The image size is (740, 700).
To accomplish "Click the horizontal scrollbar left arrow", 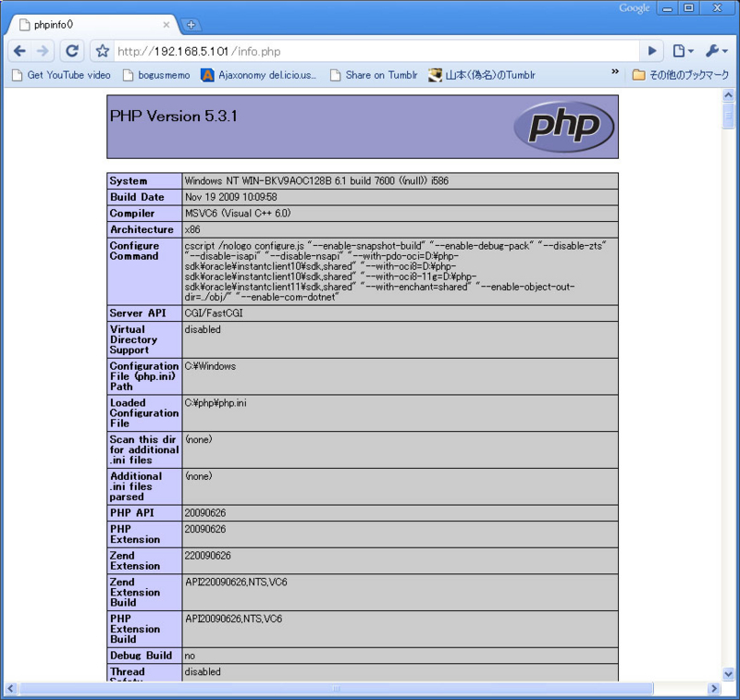I will pyautogui.click(x=10, y=688).
